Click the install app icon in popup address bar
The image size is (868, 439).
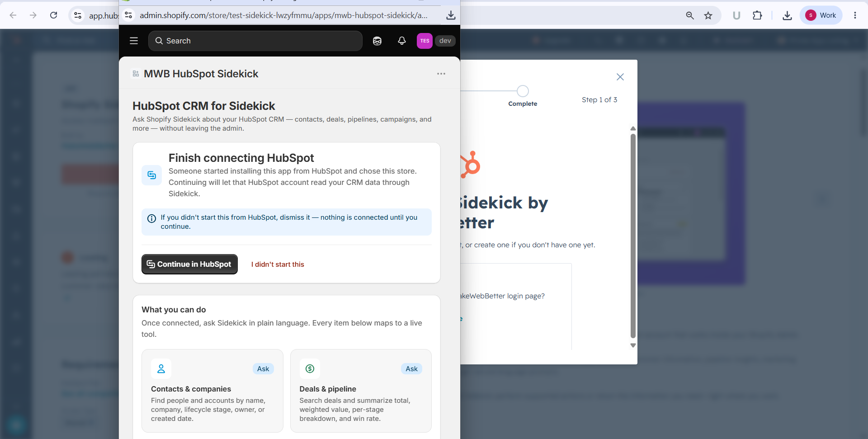[x=451, y=15]
